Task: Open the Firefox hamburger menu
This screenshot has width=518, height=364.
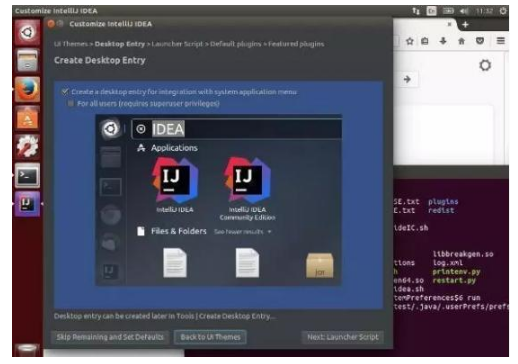Action: tap(501, 41)
